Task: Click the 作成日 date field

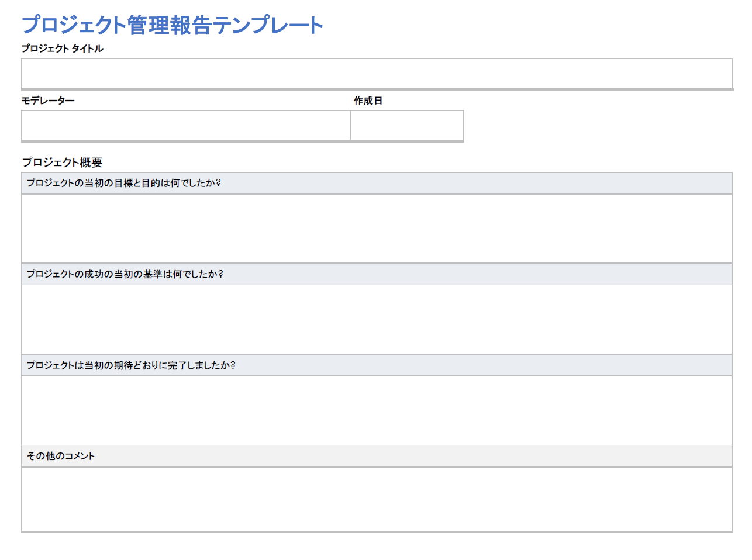Action: pos(407,125)
